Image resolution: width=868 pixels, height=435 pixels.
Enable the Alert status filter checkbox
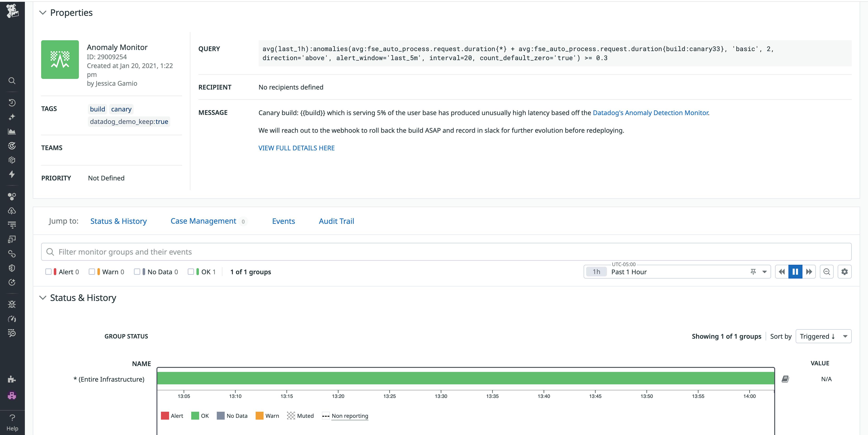[x=49, y=272]
